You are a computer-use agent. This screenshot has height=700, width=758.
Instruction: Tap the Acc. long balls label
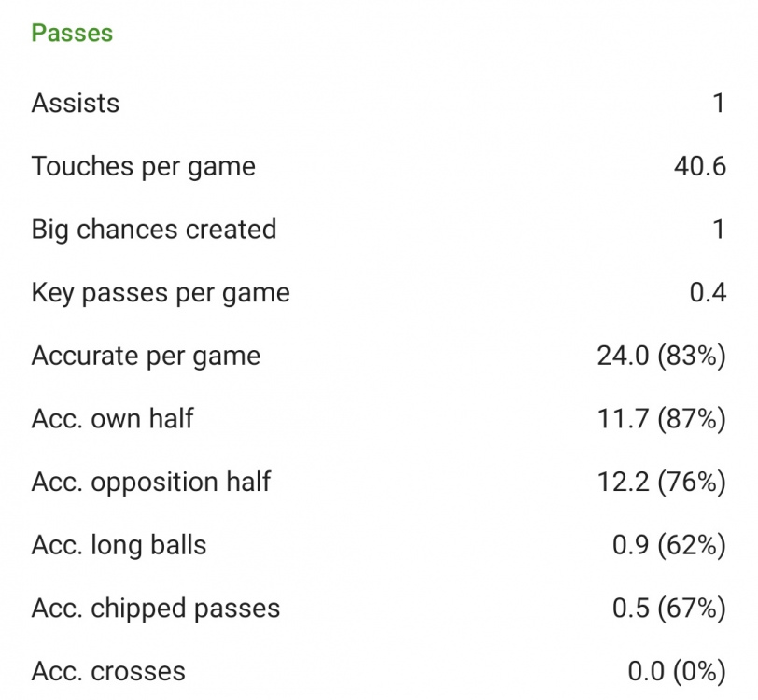click(x=119, y=545)
